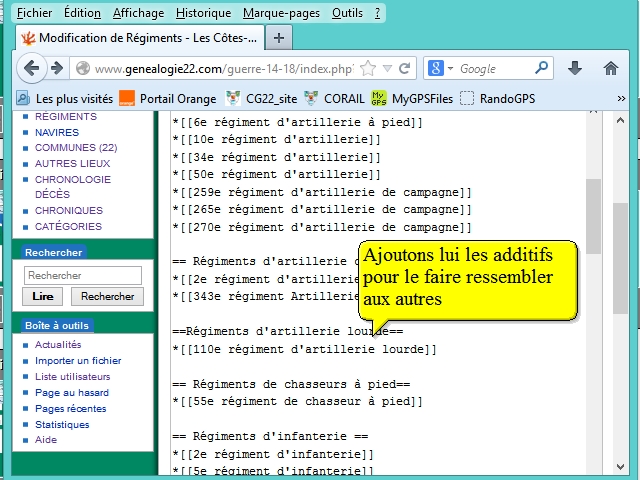Open the ? help menu
This screenshot has height=480, width=640.
[x=378, y=13]
